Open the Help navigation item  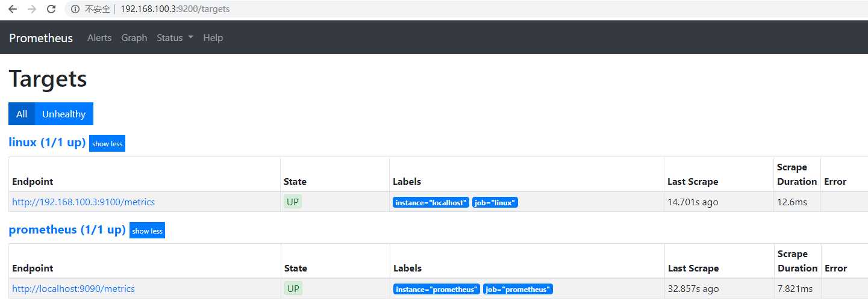(213, 37)
